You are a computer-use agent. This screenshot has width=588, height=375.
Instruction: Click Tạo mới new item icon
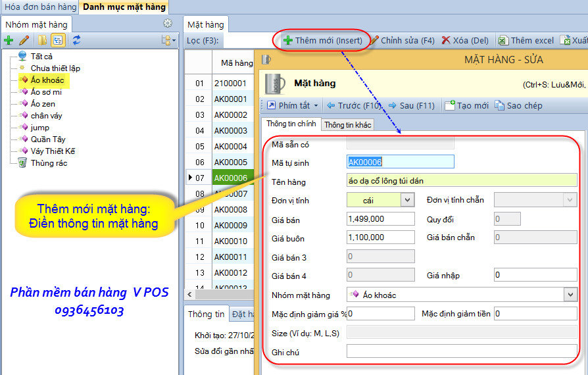tap(450, 105)
